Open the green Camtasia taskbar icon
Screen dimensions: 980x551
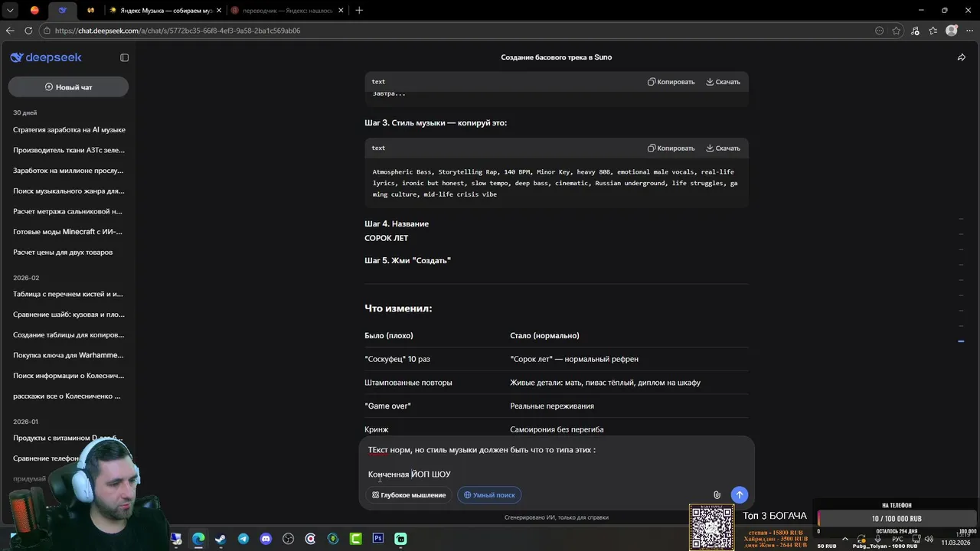pos(355,539)
